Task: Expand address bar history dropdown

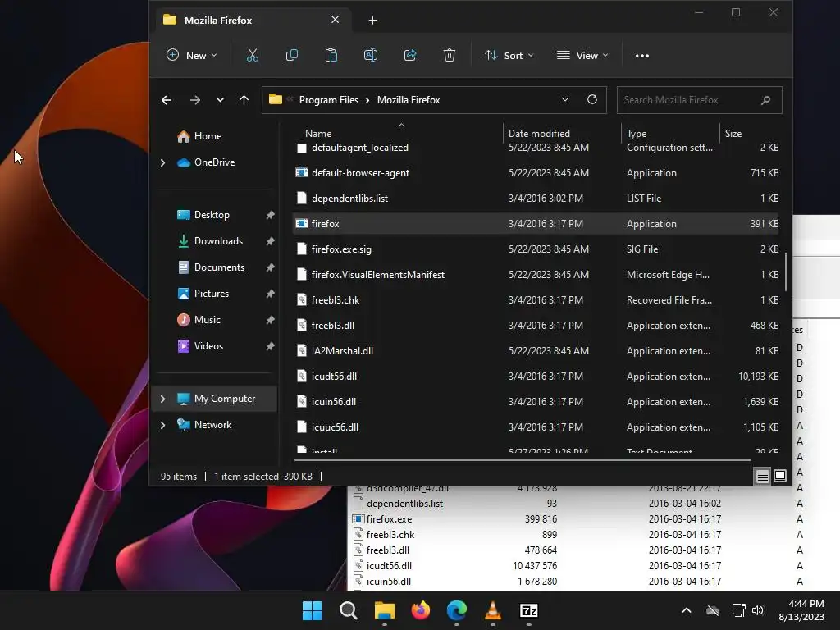Action: pyautogui.click(x=564, y=99)
